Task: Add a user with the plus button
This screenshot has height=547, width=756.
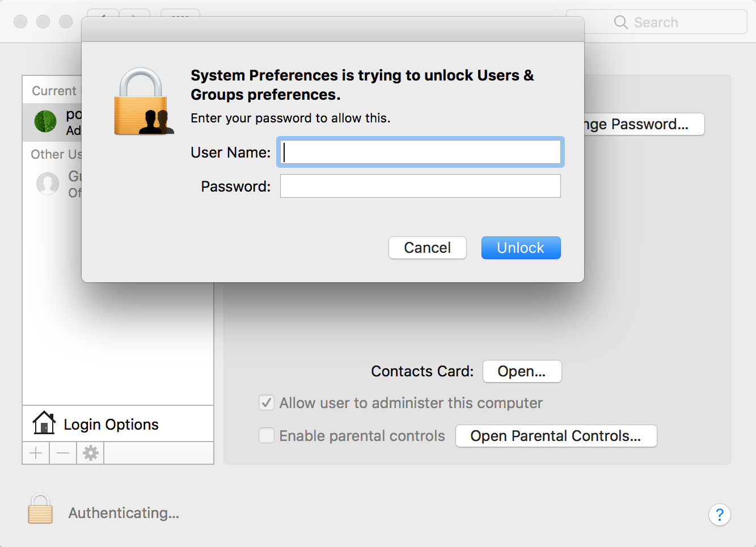Action: click(36, 453)
